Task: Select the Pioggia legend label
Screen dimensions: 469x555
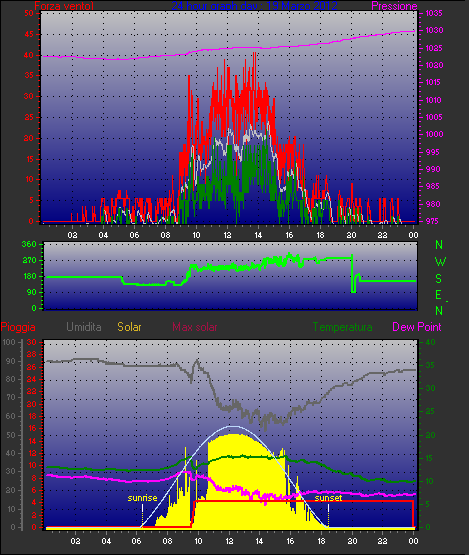Action: pos(18,327)
